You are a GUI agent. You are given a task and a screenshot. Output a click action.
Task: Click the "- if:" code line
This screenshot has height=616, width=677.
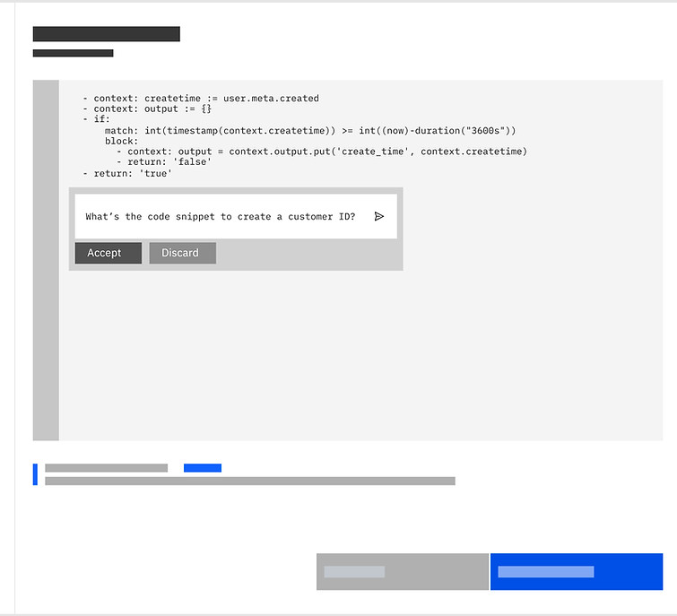pos(96,119)
